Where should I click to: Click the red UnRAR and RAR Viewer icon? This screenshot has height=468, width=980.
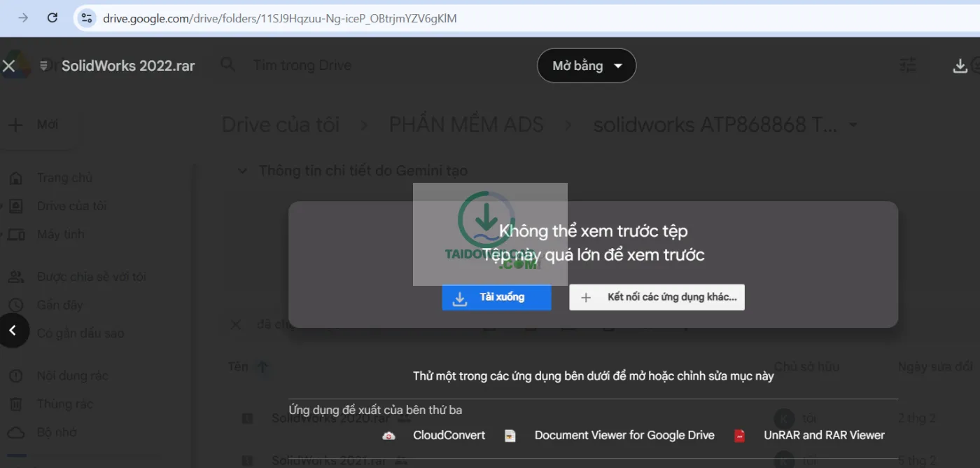739,436
